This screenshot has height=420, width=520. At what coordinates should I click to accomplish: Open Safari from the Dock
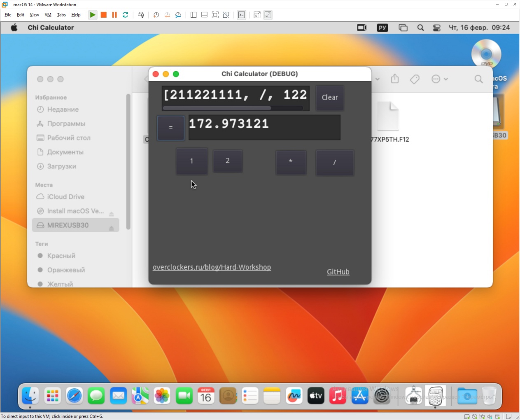pos(74,396)
